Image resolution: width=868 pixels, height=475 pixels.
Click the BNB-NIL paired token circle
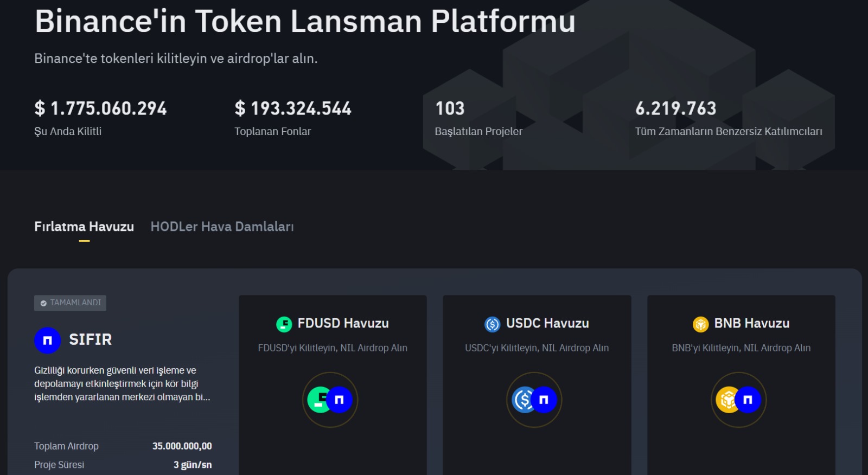click(738, 400)
